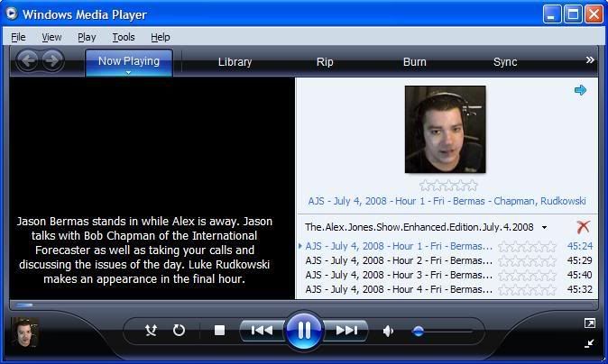Skip to previous track
The width and height of the screenshot is (608, 364).
coord(262,331)
